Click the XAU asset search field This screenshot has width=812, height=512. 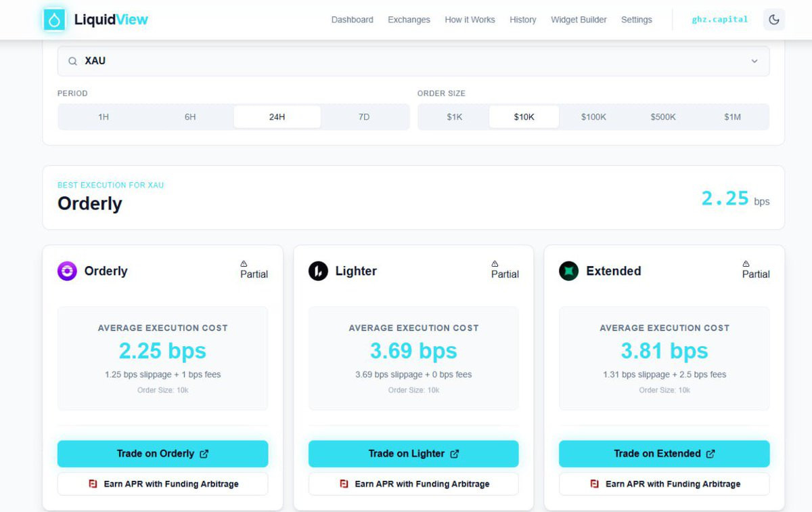pyautogui.click(x=413, y=61)
